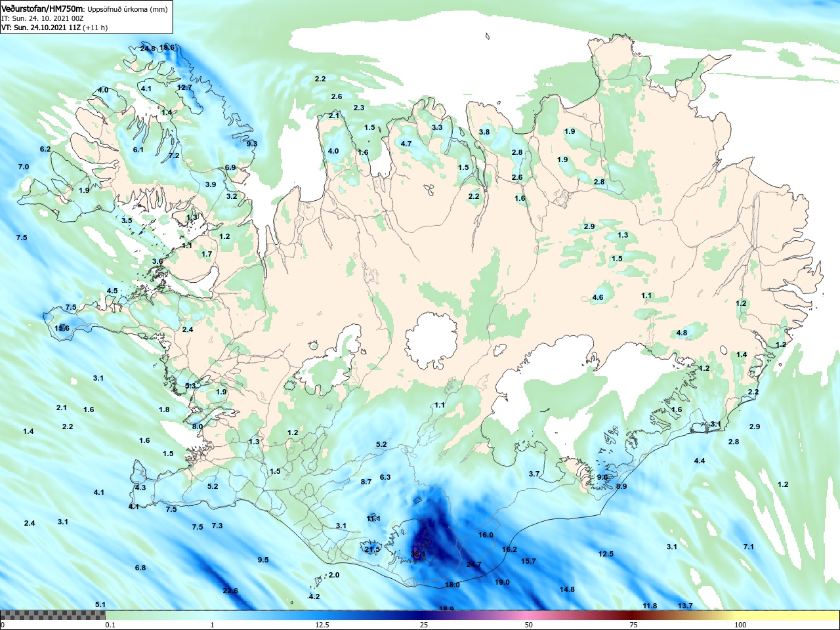This screenshot has height=630, width=840.
Task: Click the Veðurstofan/HM750m title text
Action: tap(43, 9)
